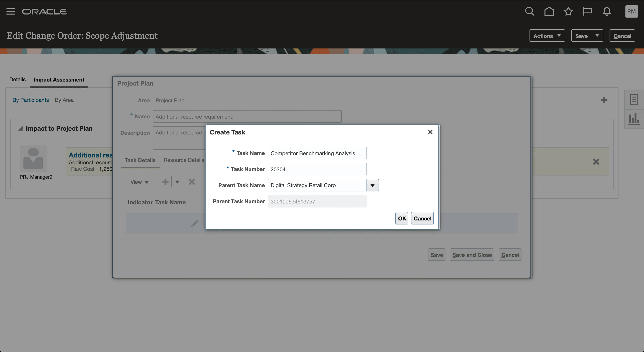Image resolution: width=644 pixels, height=352 pixels.
Task: Click the Task Number input field
Action: click(x=317, y=169)
